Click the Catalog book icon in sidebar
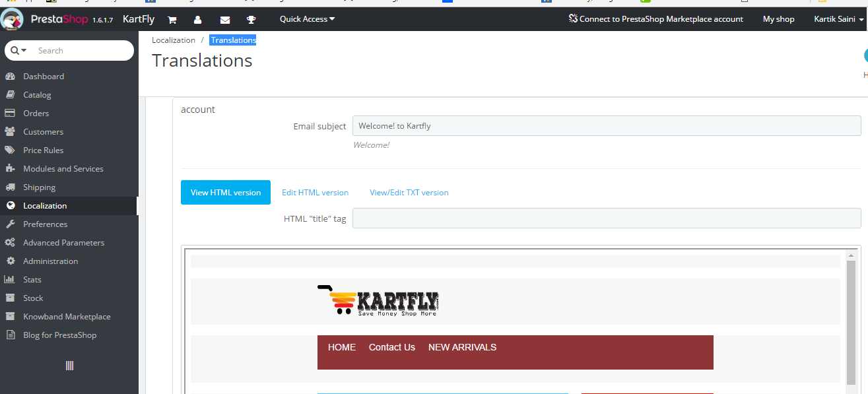868x394 pixels. tap(10, 95)
